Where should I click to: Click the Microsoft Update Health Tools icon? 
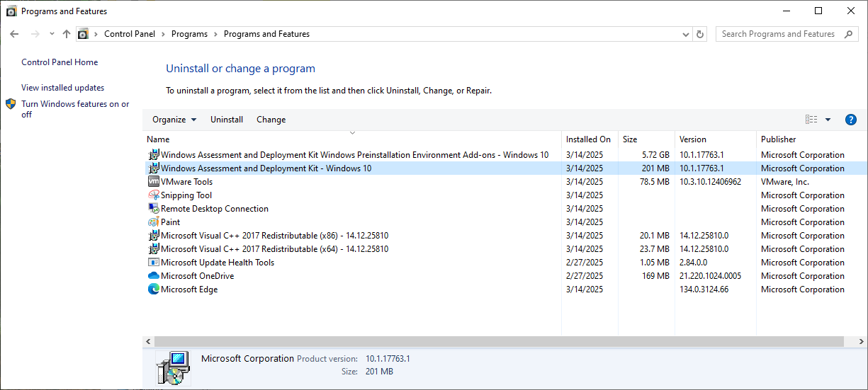tap(154, 263)
